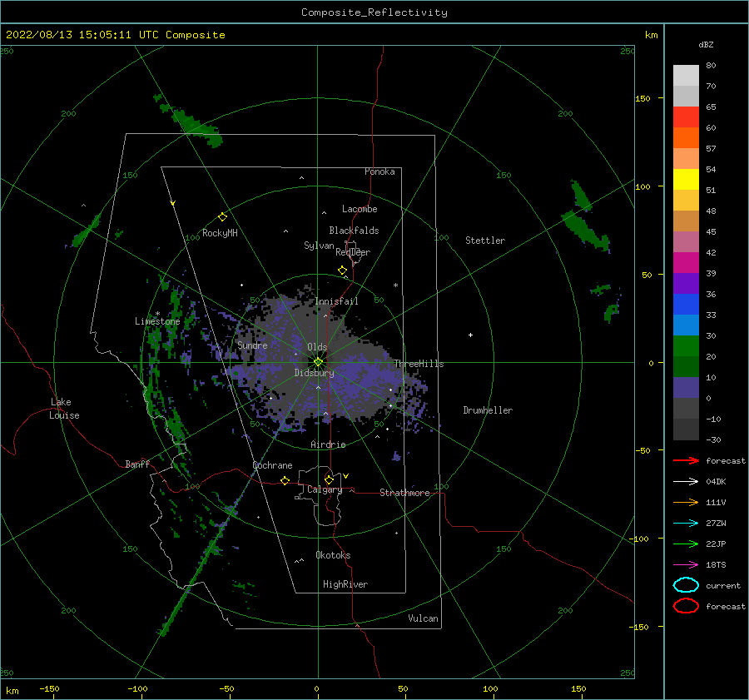Click the Didsbury city label
749x700 pixels.
coord(314,373)
